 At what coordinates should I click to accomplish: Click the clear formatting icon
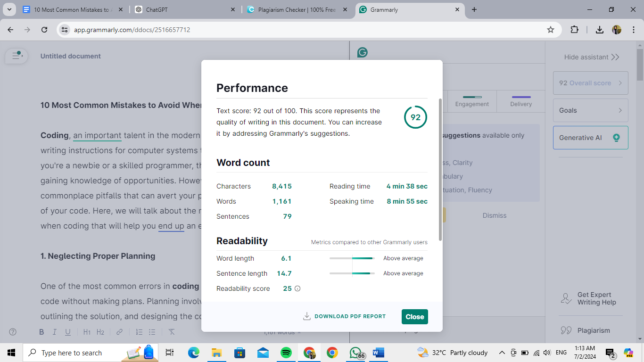[172, 332]
